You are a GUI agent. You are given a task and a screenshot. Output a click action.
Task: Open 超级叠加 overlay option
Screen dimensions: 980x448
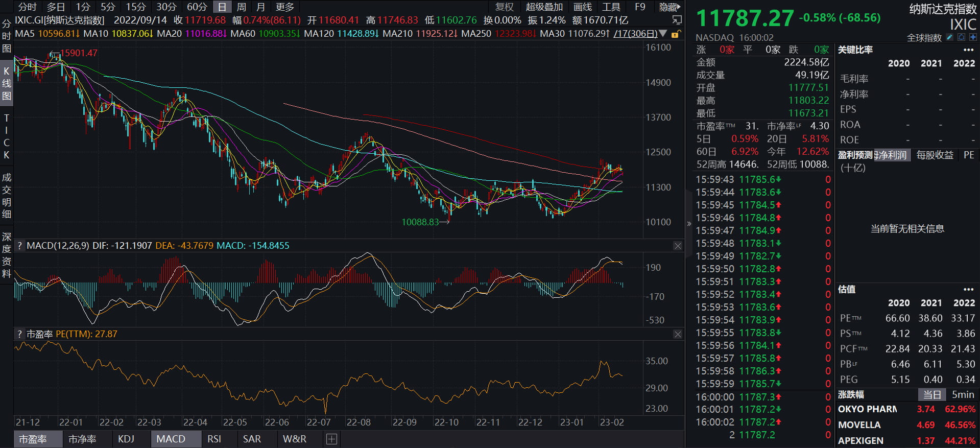[x=544, y=7]
